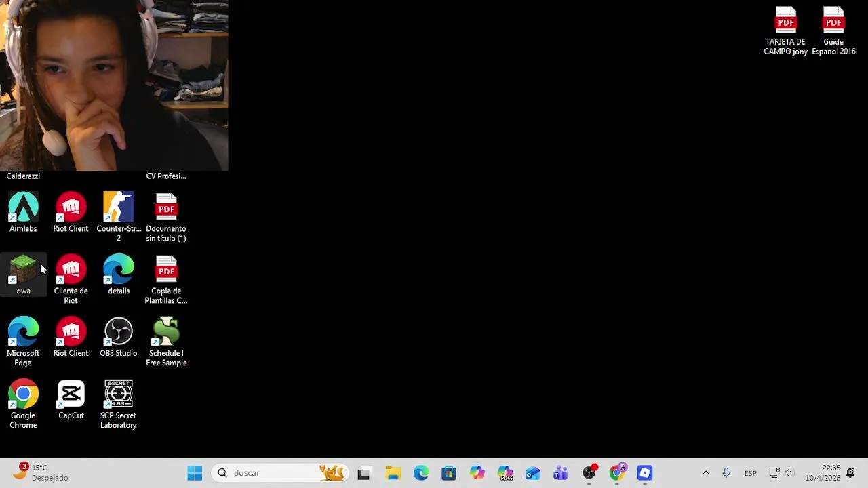Open the weather widget showing 15°C Despejado

pos(42,472)
